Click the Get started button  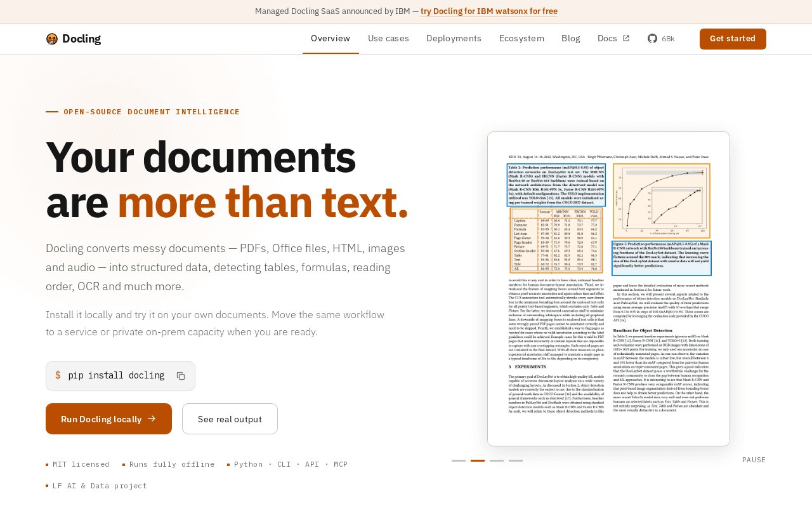pyautogui.click(x=733, y=39)
